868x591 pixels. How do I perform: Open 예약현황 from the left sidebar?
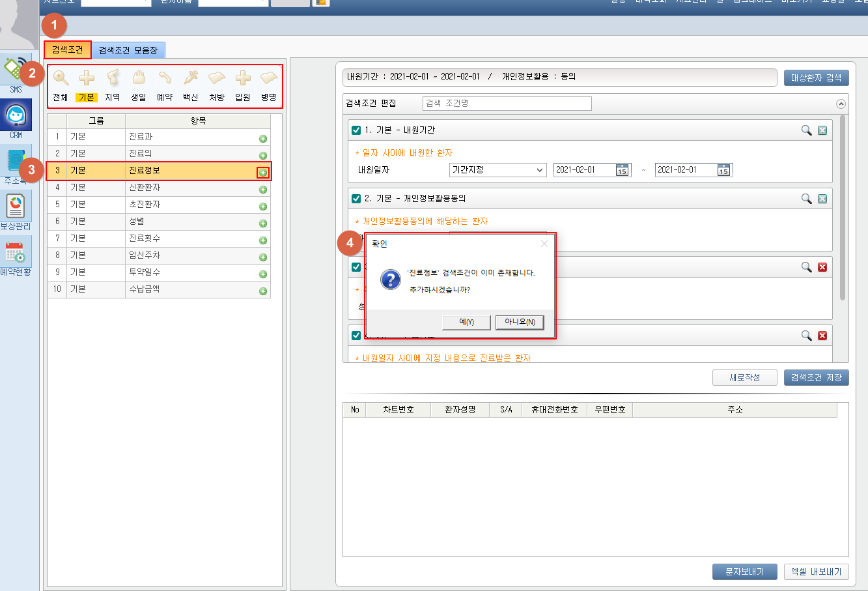coord(16,255)
